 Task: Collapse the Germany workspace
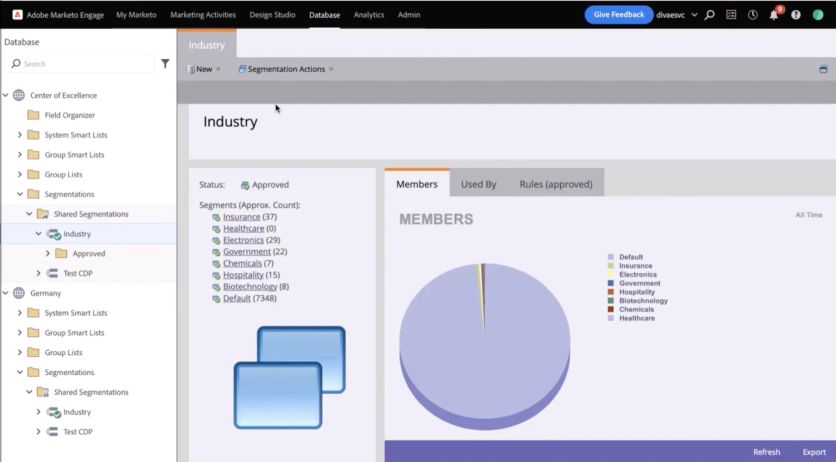[6, 293]
